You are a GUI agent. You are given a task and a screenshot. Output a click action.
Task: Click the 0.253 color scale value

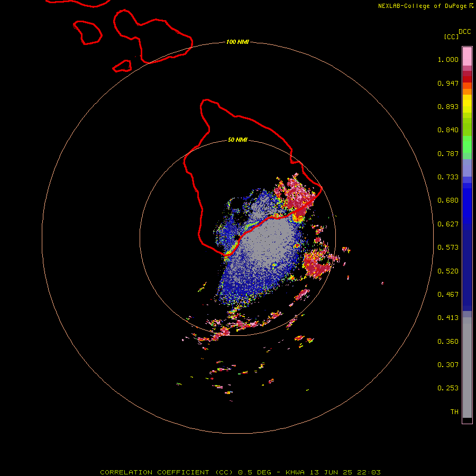point(448,388)
